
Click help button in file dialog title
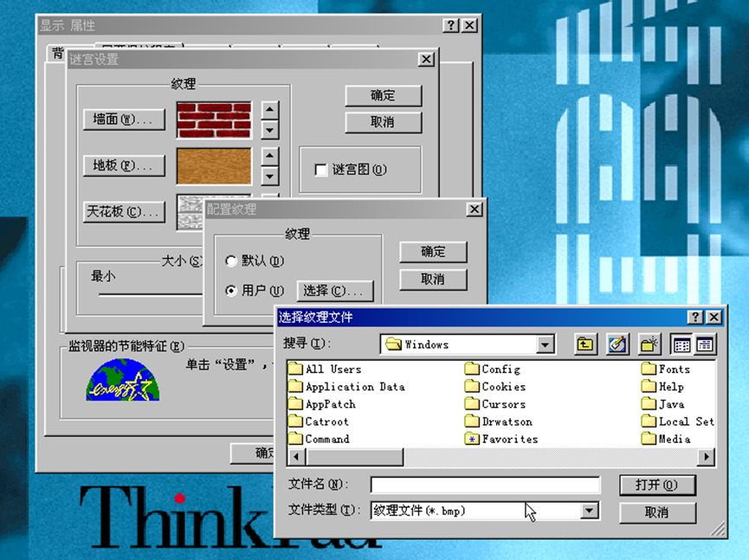695,317
